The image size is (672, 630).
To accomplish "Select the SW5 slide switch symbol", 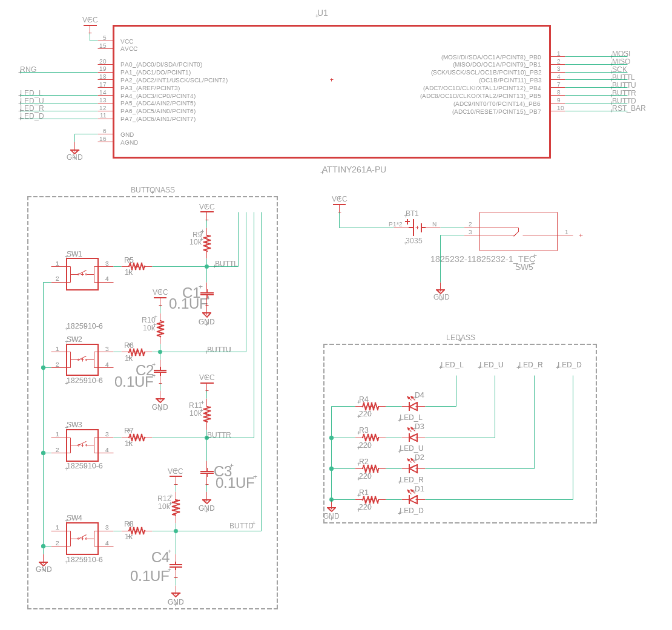I will 518,231.
